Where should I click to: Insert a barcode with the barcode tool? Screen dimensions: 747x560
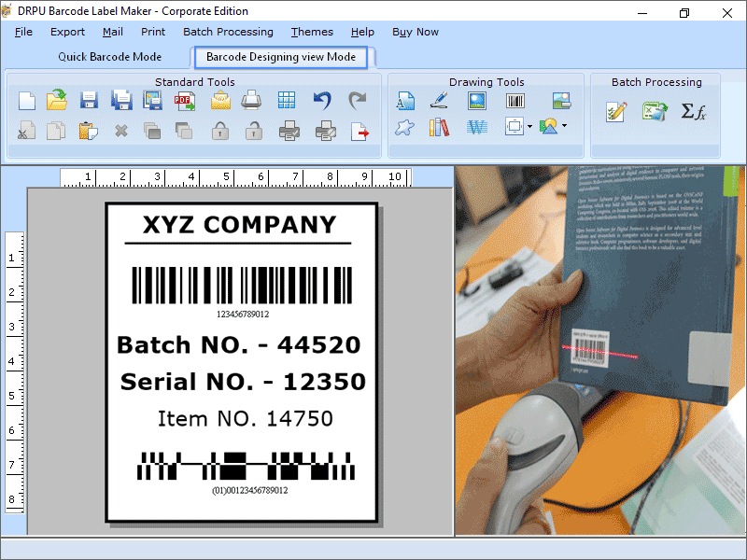tap(515, 101)
